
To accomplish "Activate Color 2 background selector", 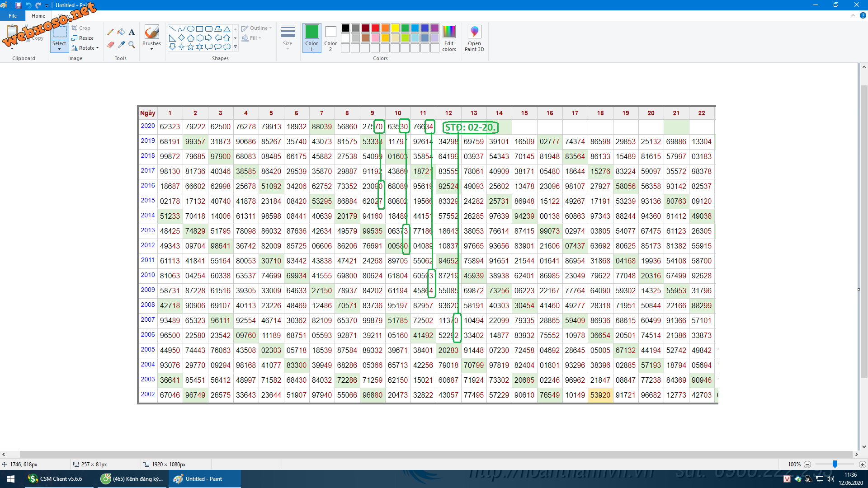I will (x=330, y=38).
